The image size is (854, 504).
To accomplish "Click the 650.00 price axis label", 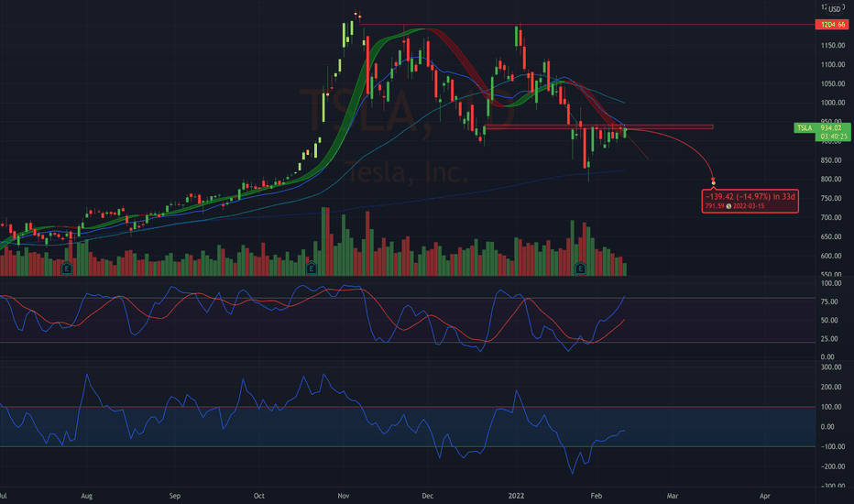I will [833, 236].
